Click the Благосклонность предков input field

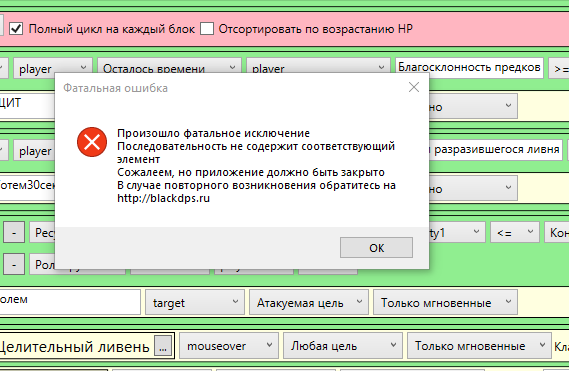pos(469,68)
